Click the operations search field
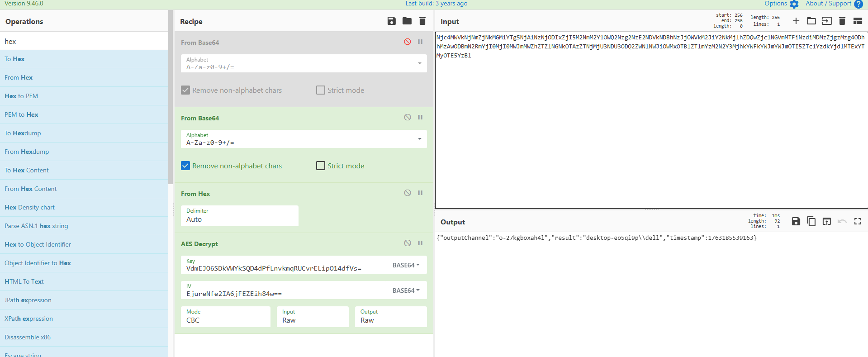868x357 pixels. 84,41
